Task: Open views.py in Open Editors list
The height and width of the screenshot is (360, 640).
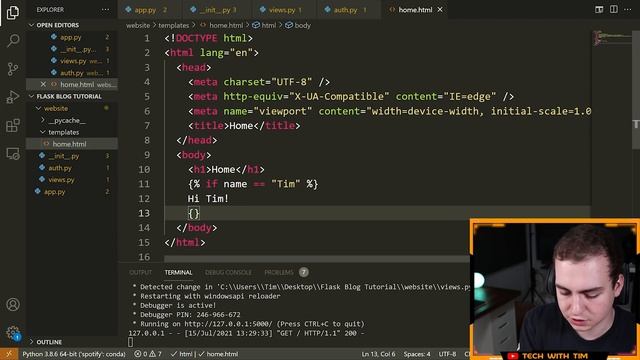Action: 72,61
